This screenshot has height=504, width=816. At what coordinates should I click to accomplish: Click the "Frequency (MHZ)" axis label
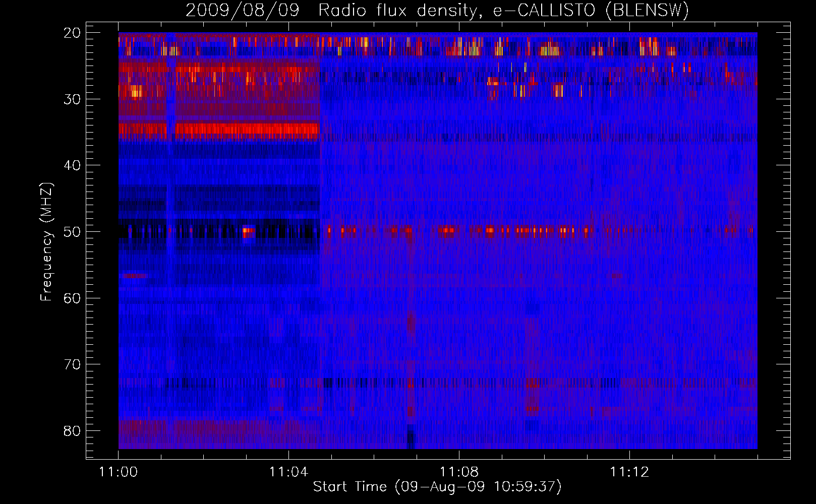tap(46, 242)
